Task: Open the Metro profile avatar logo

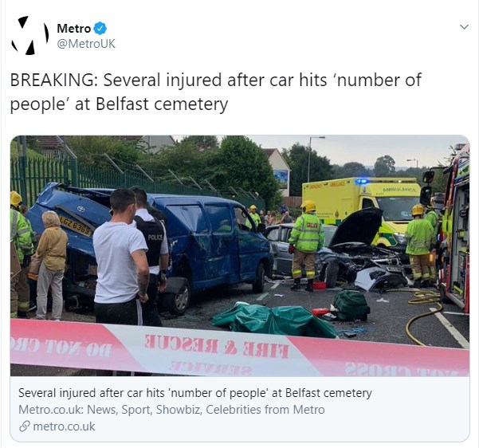Action: [x=30, y=35]
